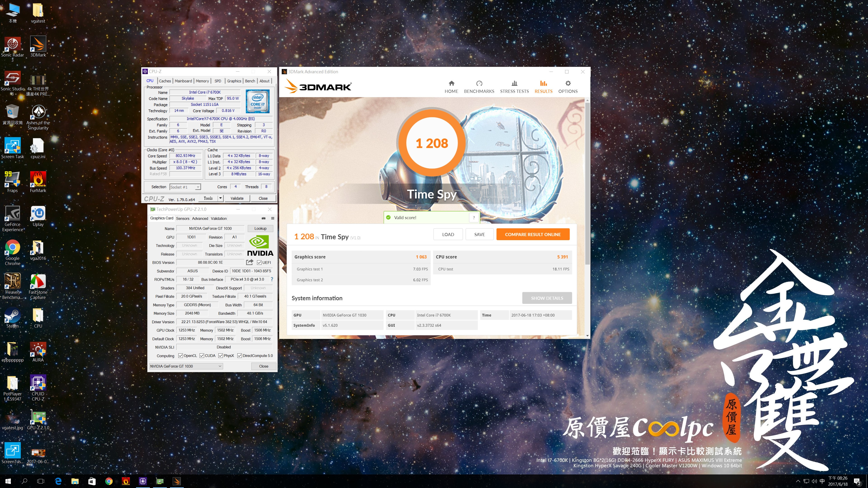Toggle the DirectCompute 5.0 checkbox
Screen dimensions: 868x488
tap(240, 356)
